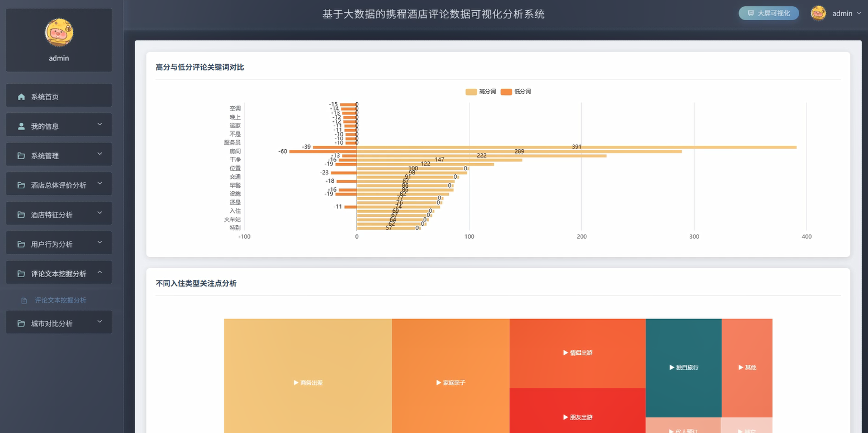The width and height of the screenshot is (868, 433).
Task: Click the 早餐 axis label
Action: point(235,185)
